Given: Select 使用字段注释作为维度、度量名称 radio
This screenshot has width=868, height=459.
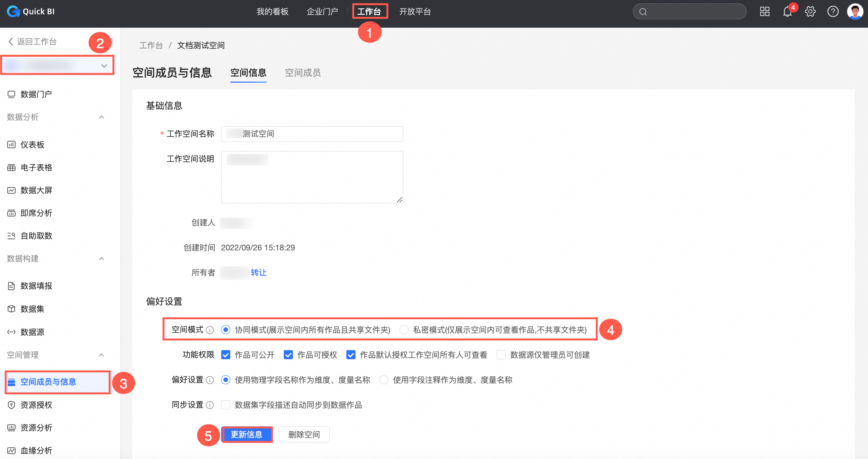Looking at the screenshot, I should point(384,380).
